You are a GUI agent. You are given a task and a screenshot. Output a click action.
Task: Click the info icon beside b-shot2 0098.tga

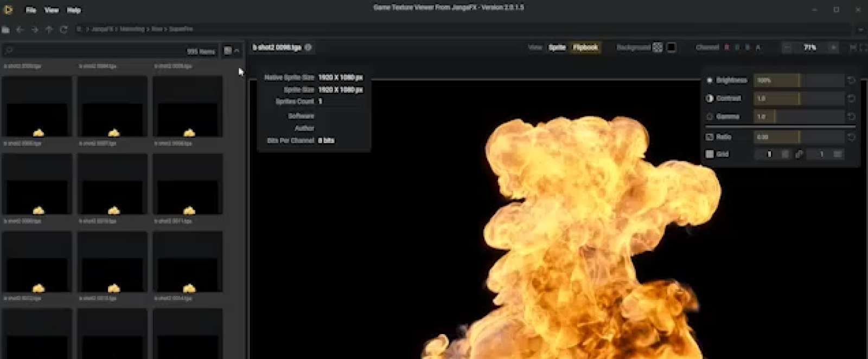tap(308, 48)
